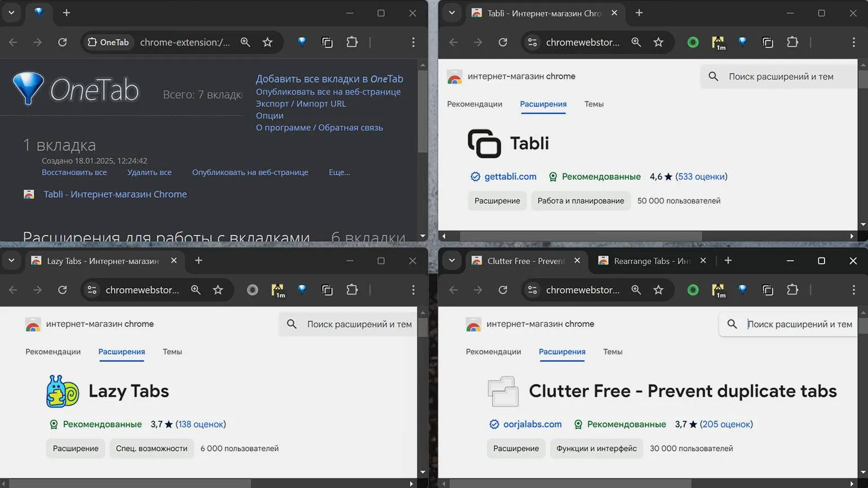Screen dimensions: 868x488
Task: Open the zoom magnifier icon in the Lazy Tabs address bar
Action: tap(196, 290)
